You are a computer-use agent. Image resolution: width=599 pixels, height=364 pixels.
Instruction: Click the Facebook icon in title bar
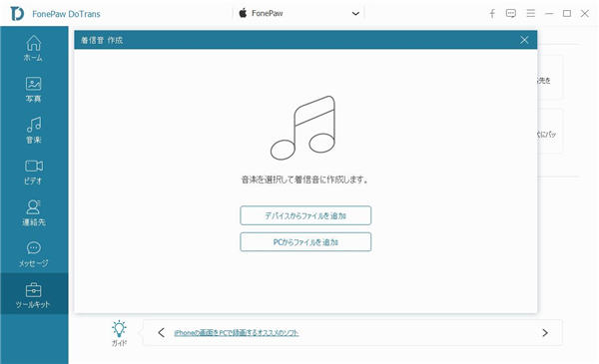click(492, 14)
